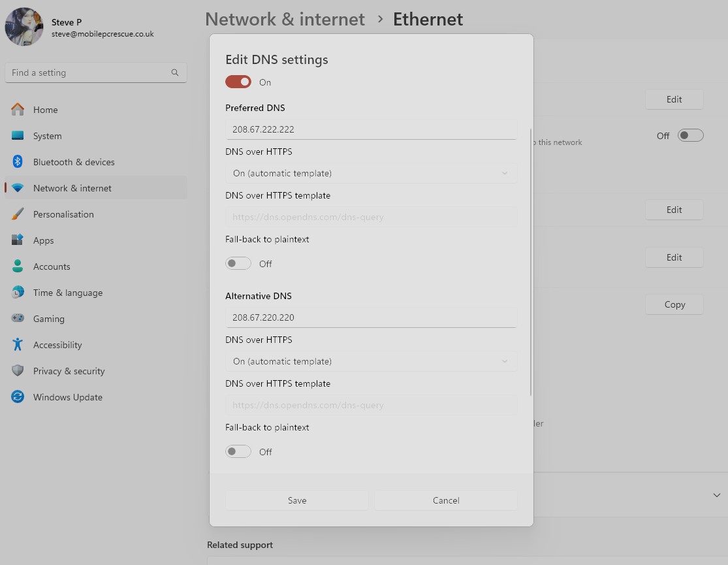
Task: Go to Privacy & security settings
Action: pyautogui.click(x=69, y=371)
